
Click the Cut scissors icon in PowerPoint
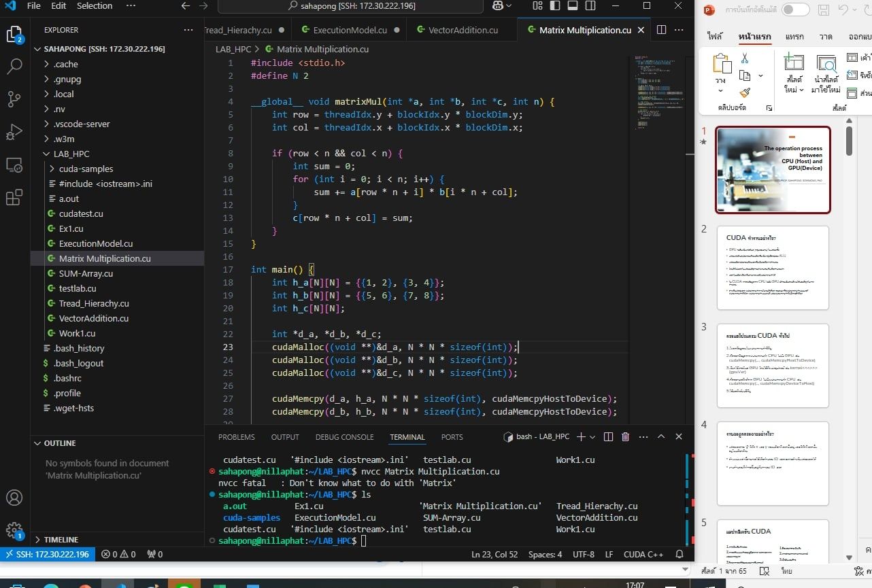click(745, 58)
